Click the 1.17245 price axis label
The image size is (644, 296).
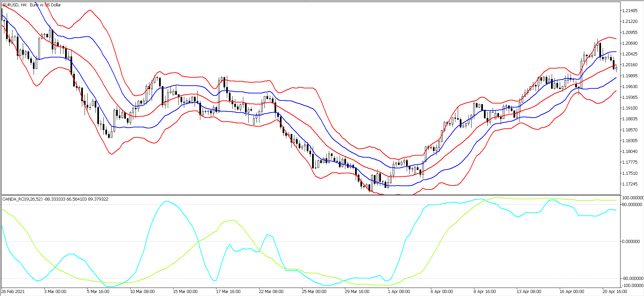point(630,184)
